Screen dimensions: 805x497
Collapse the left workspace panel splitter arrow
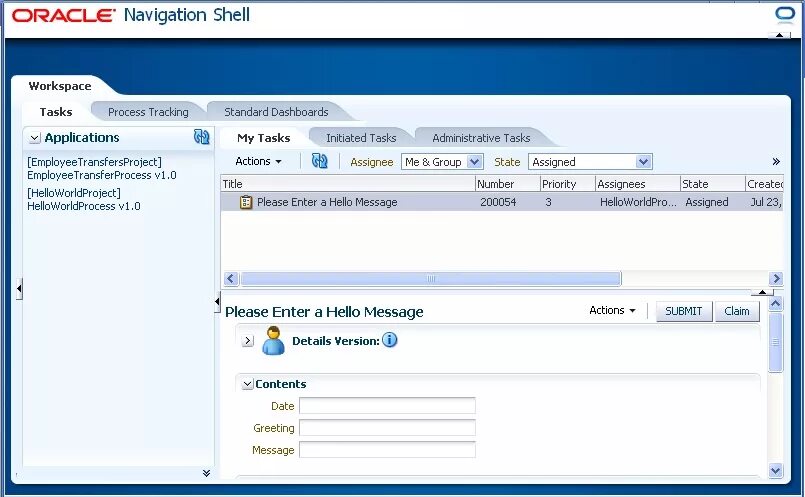click(19, 289)
